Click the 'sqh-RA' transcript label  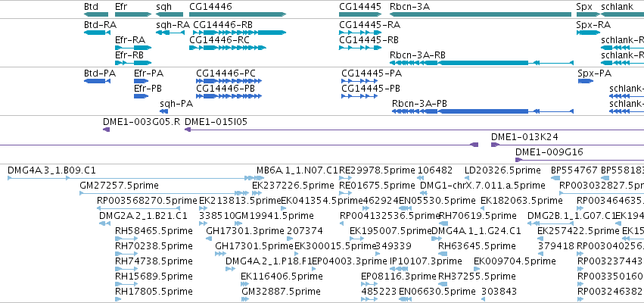tap(173, 26)
